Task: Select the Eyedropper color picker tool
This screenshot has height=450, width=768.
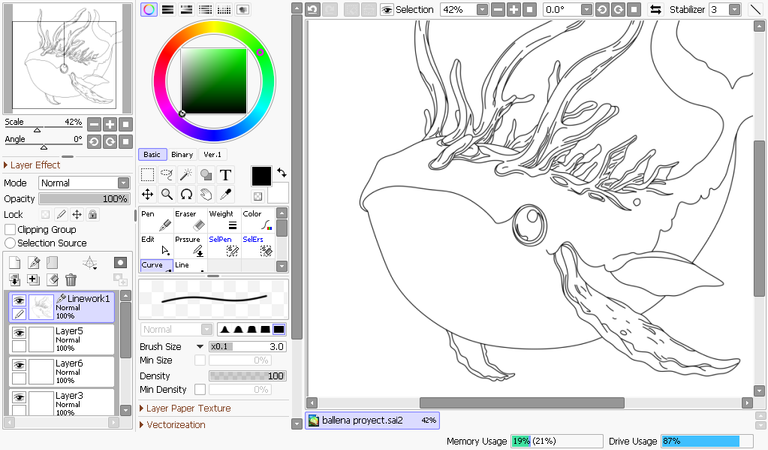Action: 225,194
